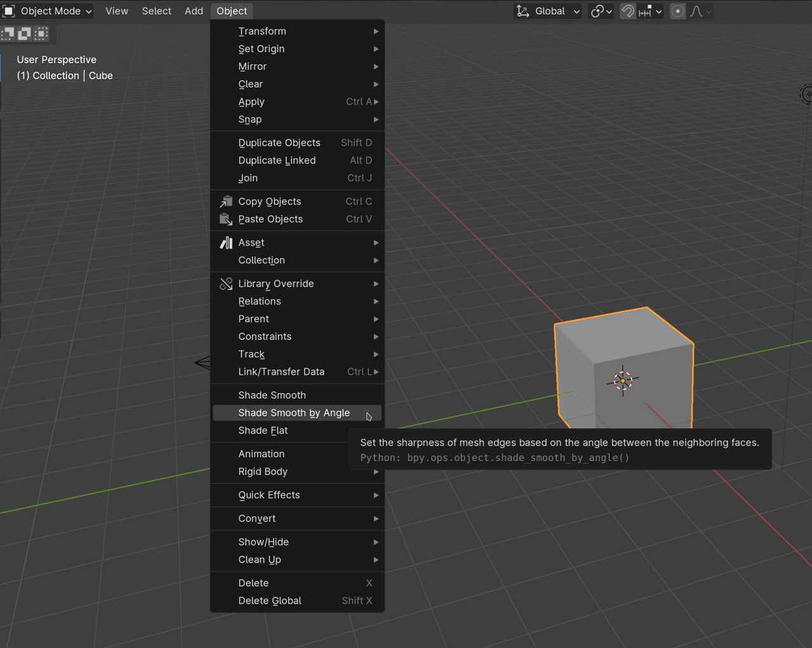Choose Join from the Object menu
The height and width of the screenshot is (648, 812).
297,178
